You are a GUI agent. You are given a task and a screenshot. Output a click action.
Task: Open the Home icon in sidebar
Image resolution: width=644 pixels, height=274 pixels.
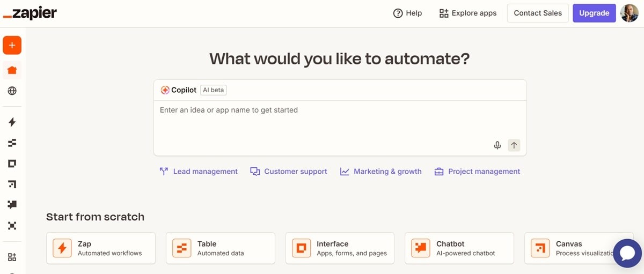point(12,70)
